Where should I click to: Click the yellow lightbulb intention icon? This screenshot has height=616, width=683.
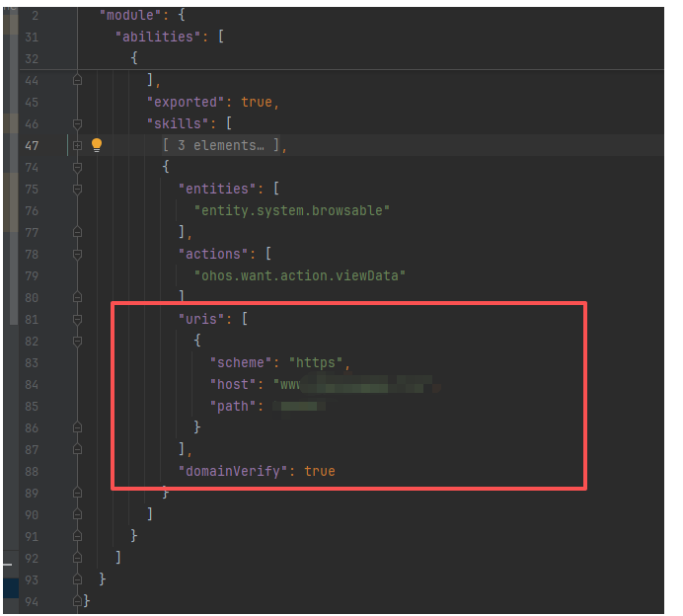[x=97, y=145]
